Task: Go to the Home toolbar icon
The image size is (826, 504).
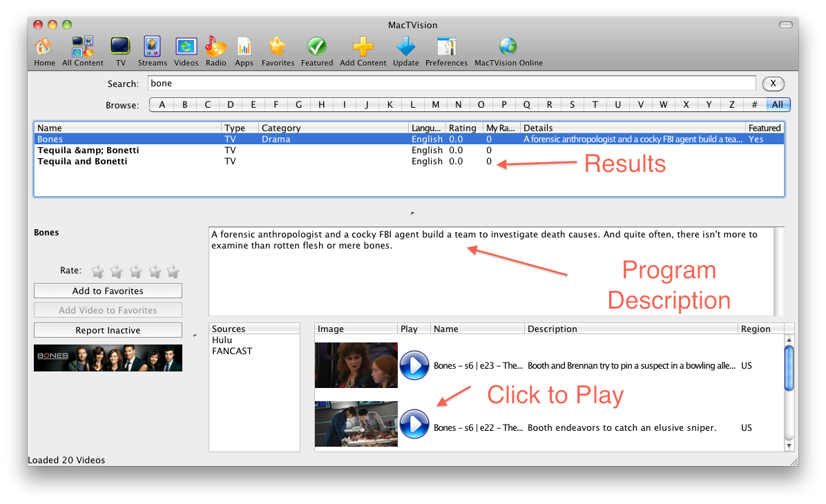Action: pyautogui.click(x=44, y=52)
